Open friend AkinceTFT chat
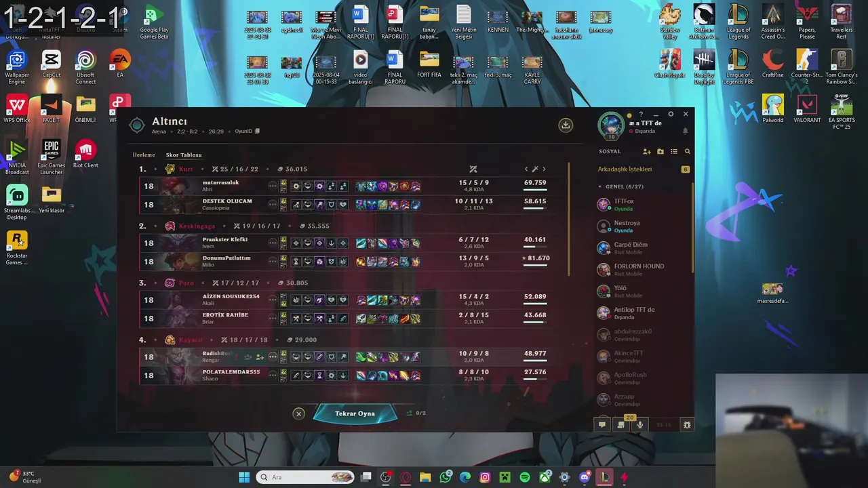 click(x=644, y=356)
